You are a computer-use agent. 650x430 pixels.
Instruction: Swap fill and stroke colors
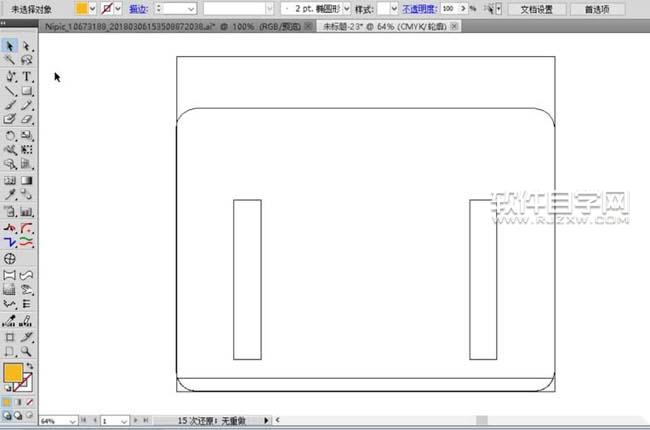tap(29, 366)
